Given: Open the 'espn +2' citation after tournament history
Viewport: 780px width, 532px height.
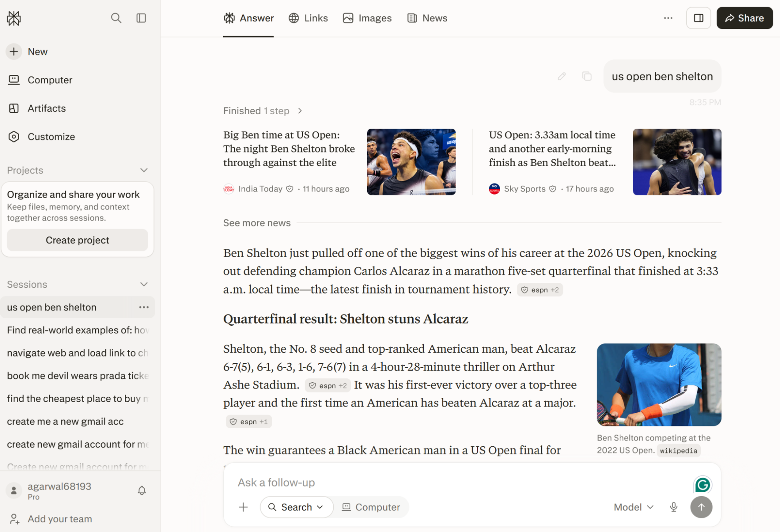Looking at the screenshot, I should pos(540,290).
